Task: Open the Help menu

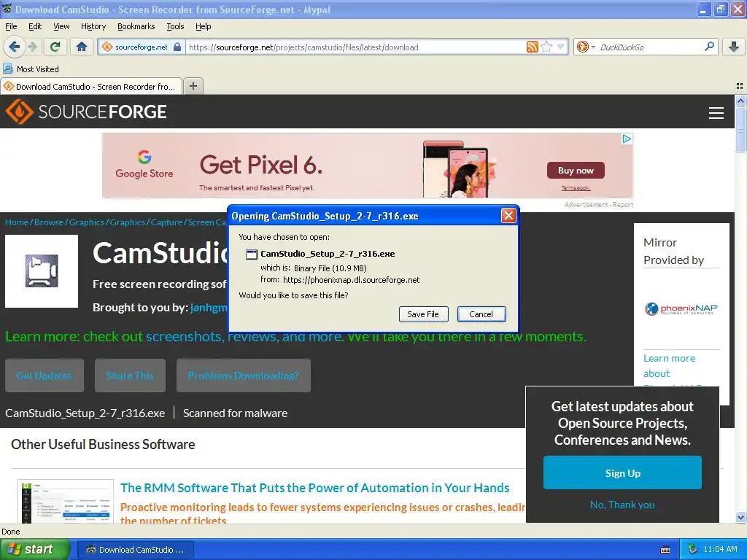Action: pos(203,26)
